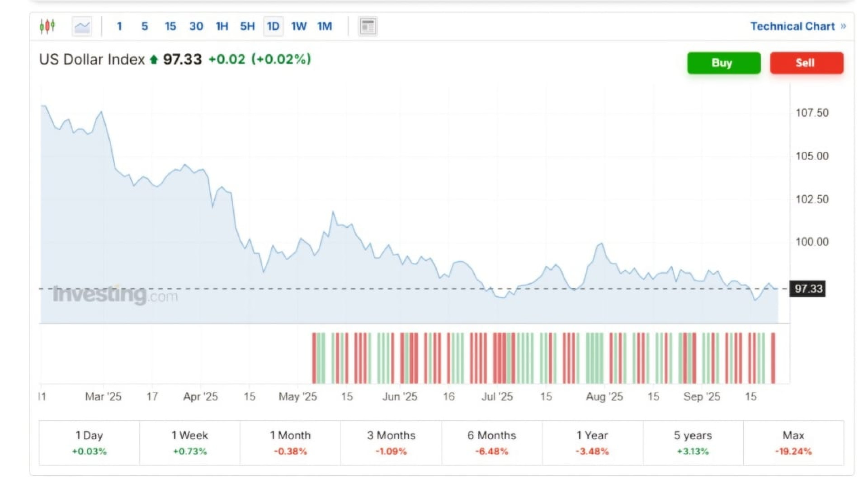
Task: Select the 5 minute interval
Action: pos(145,26)
